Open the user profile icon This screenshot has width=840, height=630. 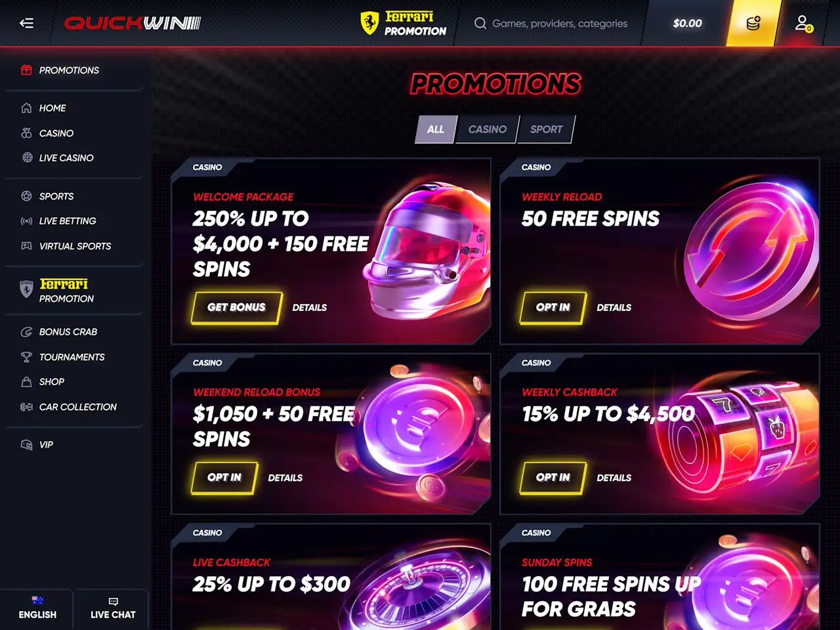[x=803, y=24]
